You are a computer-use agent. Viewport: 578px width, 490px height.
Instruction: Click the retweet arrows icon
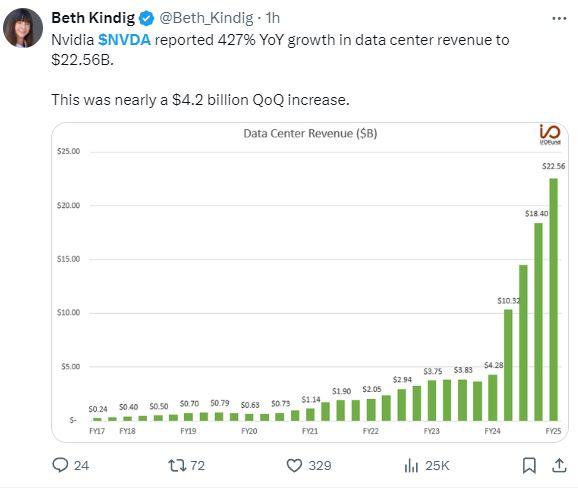[x=177, y=465]
